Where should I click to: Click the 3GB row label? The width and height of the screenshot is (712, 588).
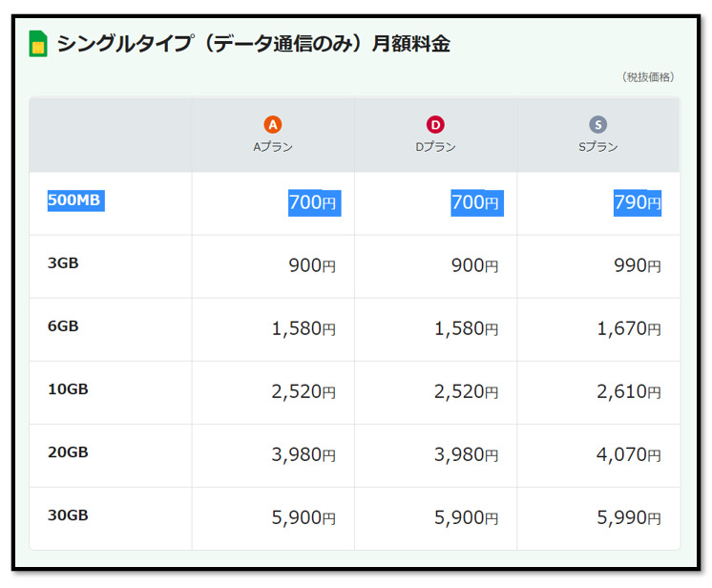pyautogui.click(x=63, y=263)
